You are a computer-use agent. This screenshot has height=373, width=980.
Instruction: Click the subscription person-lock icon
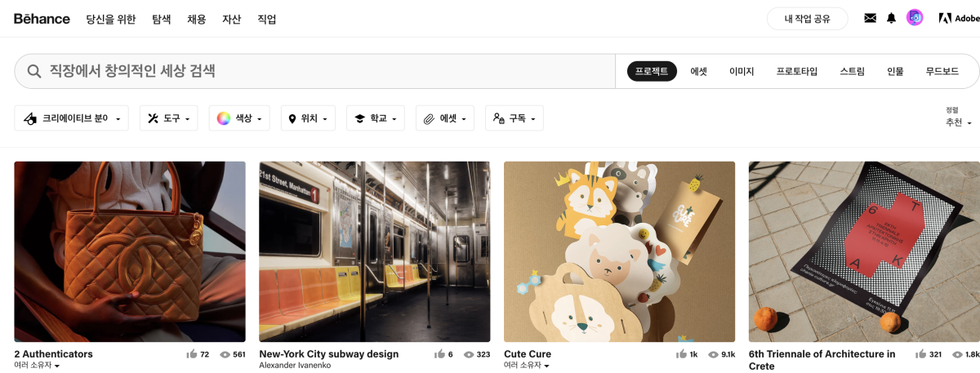click(499, 118)
